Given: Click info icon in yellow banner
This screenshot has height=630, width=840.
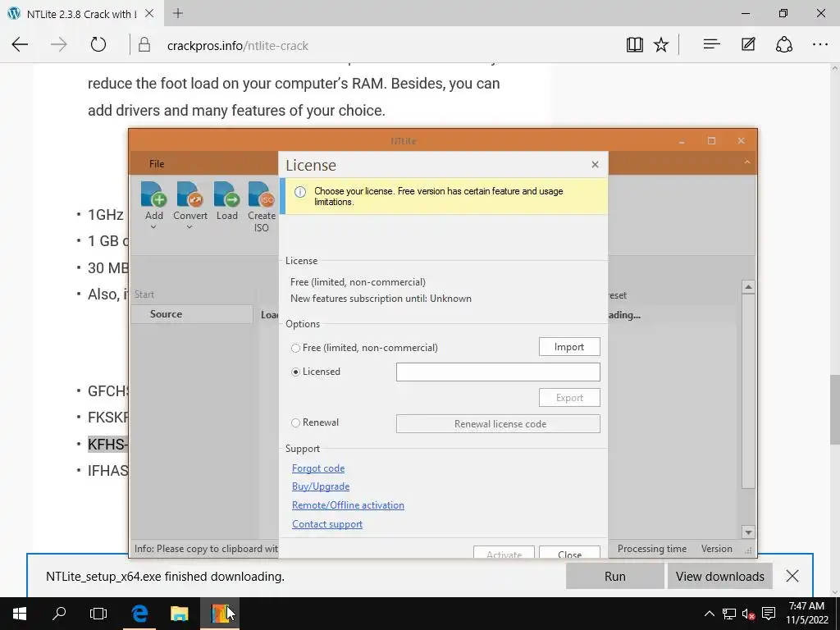Looking at the screenshot, I should pos(300,192).
